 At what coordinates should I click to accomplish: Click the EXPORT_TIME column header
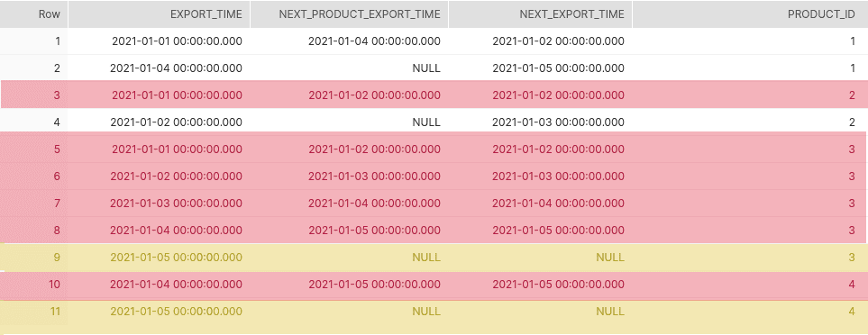(x=160, y=14)
